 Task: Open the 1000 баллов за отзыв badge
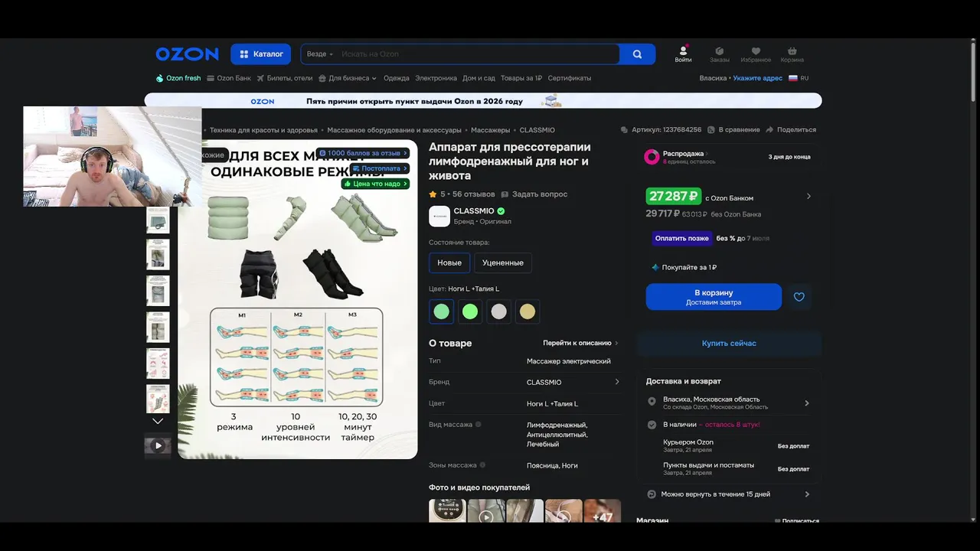point(364,153)
